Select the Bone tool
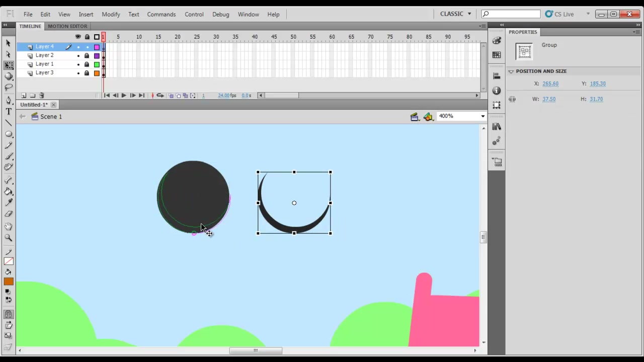 [9, 179]
